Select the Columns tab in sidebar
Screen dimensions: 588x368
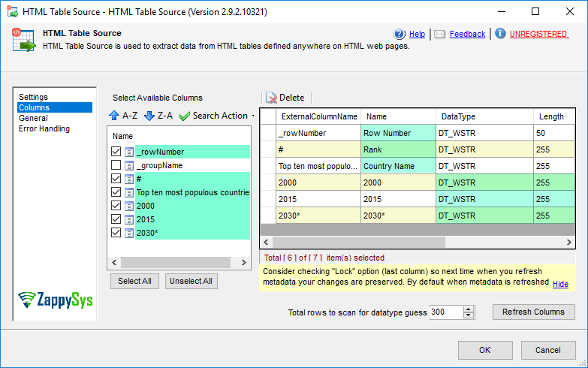point(55,107)
